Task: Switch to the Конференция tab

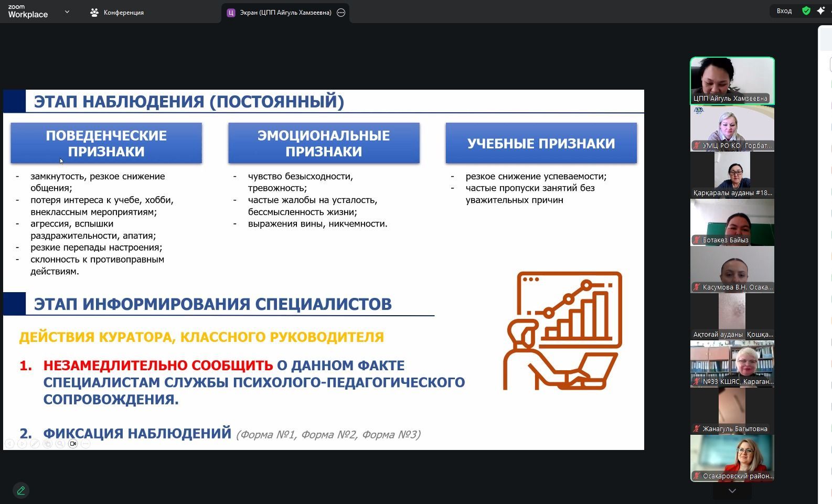Action: pos(117,13)
